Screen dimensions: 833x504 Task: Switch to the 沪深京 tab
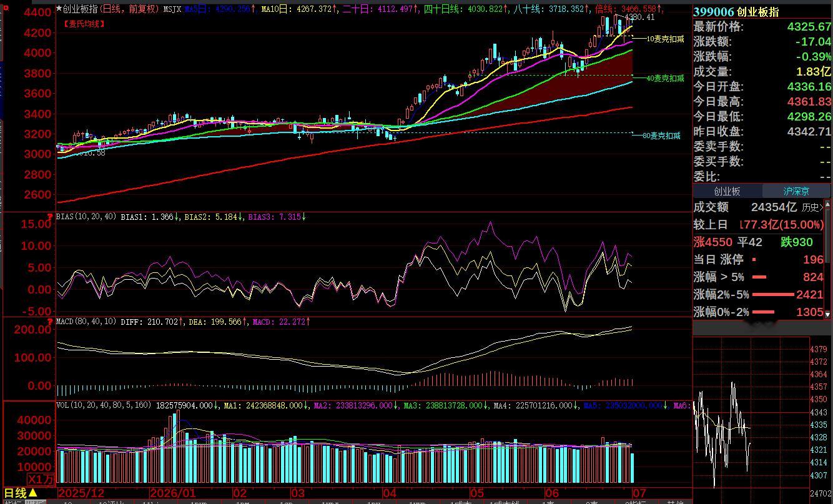pos(796,191)
